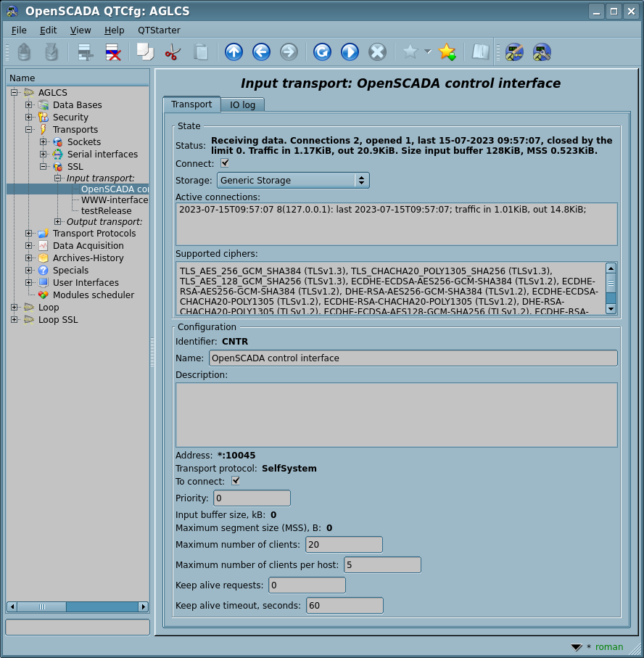Open the Help menu
The width and height of the screenshot is (644, 658).
pos(114,30)
